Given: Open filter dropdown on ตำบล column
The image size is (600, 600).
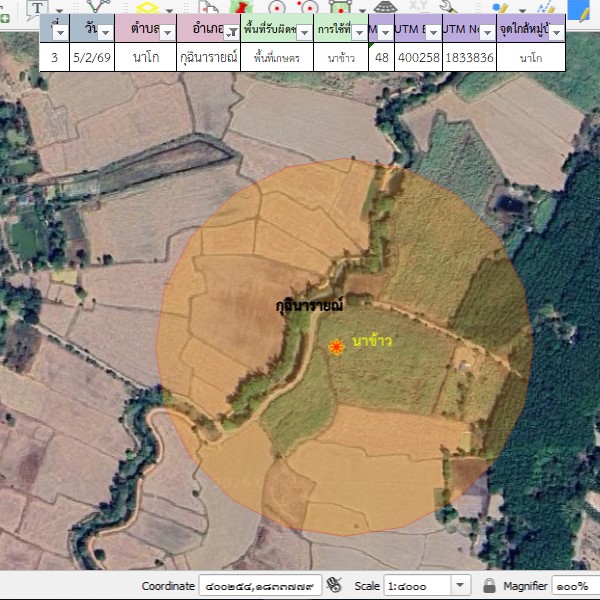Looking at the screenshot, I should click(166, 33).
